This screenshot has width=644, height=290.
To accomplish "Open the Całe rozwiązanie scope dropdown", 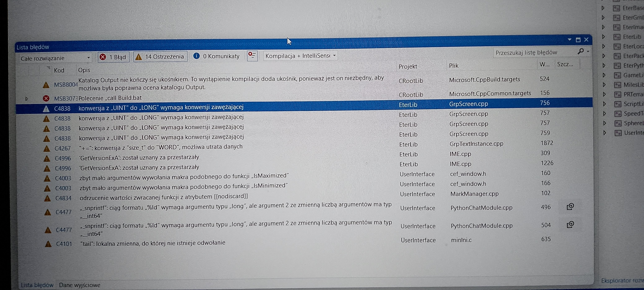I will tap(56, 58).
